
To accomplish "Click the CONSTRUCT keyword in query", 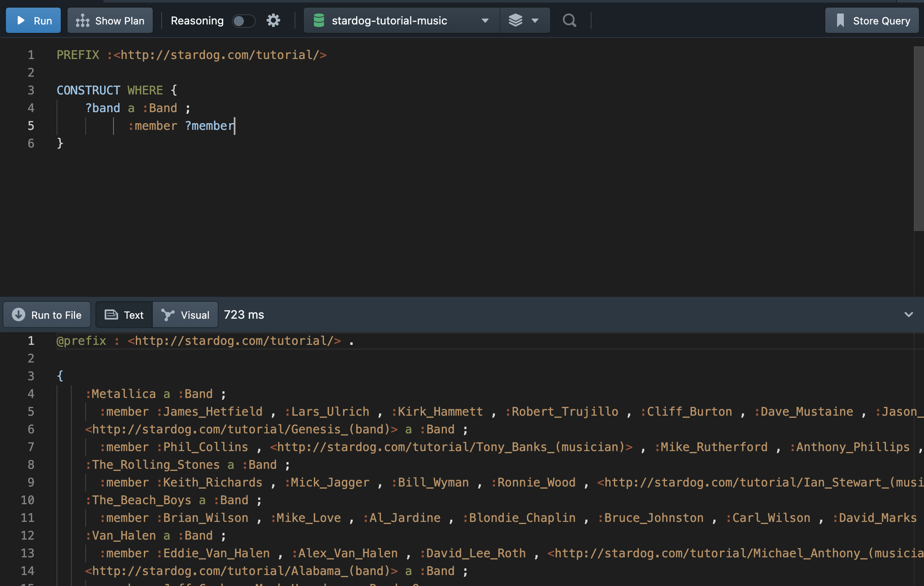I will click(x=89, y=90).
